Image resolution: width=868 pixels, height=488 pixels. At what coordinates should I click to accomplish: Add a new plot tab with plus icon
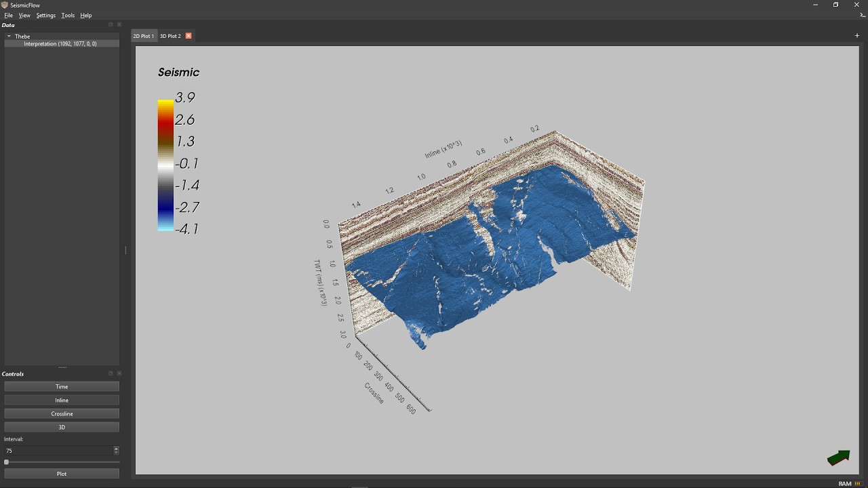(x=857, y=35)
